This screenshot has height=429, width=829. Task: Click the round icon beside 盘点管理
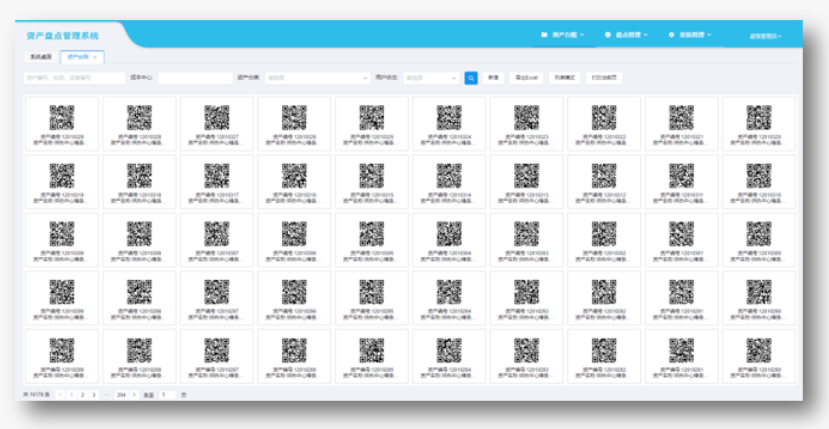point(608,35)
